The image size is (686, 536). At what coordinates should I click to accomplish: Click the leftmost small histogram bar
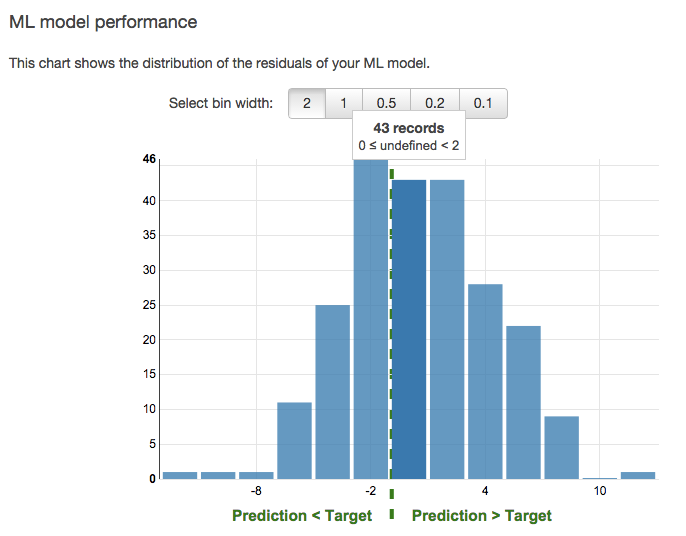point(180,476)
